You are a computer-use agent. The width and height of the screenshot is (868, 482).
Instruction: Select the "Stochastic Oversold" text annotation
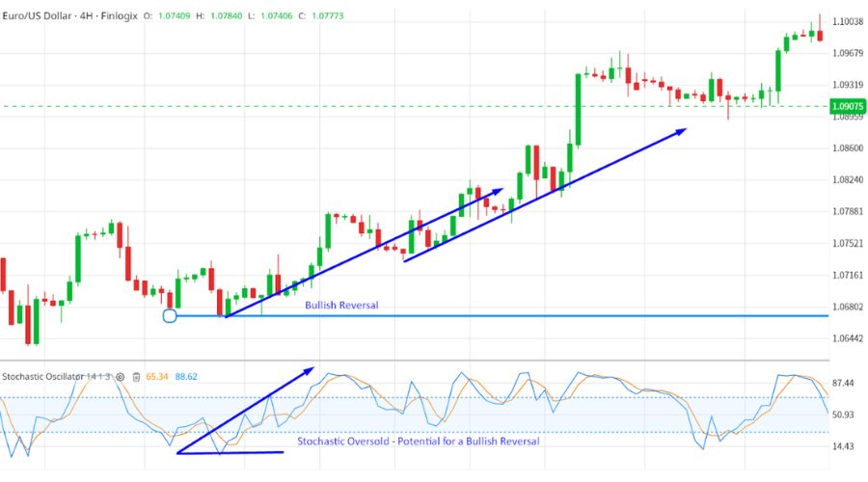(x=418, y=441)
